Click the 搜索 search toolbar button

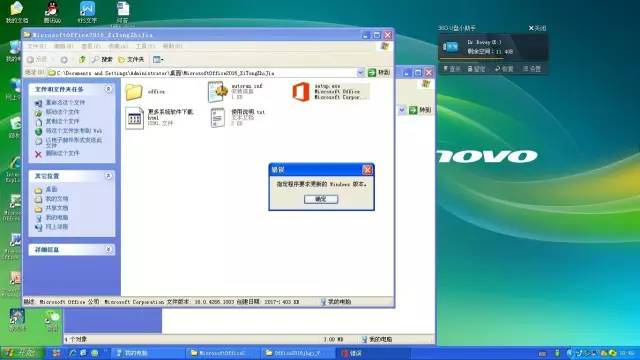click(x=102, y=60)
